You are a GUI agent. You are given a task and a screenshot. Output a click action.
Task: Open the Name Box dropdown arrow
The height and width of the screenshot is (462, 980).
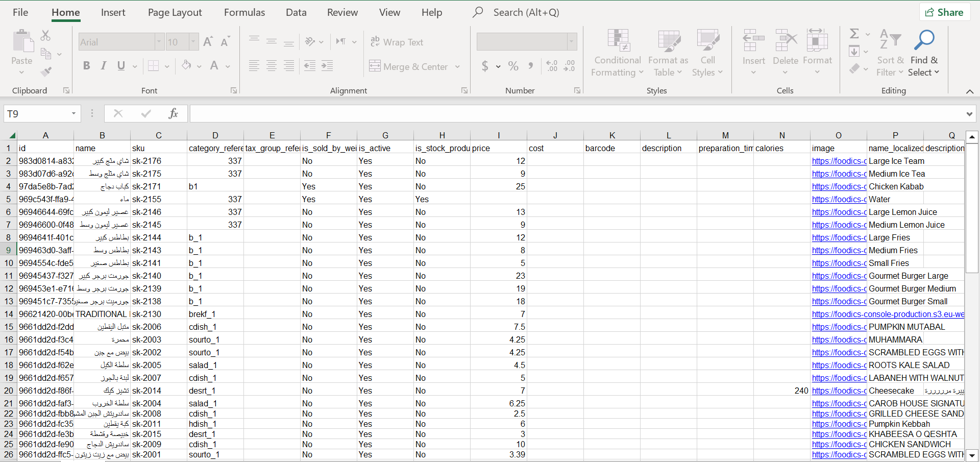[73, 113]
